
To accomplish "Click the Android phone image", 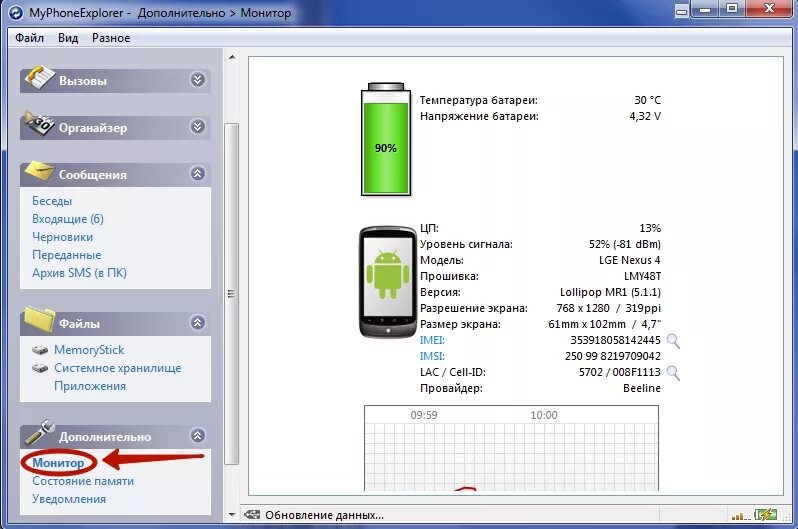I will click(x=388, y=282).
